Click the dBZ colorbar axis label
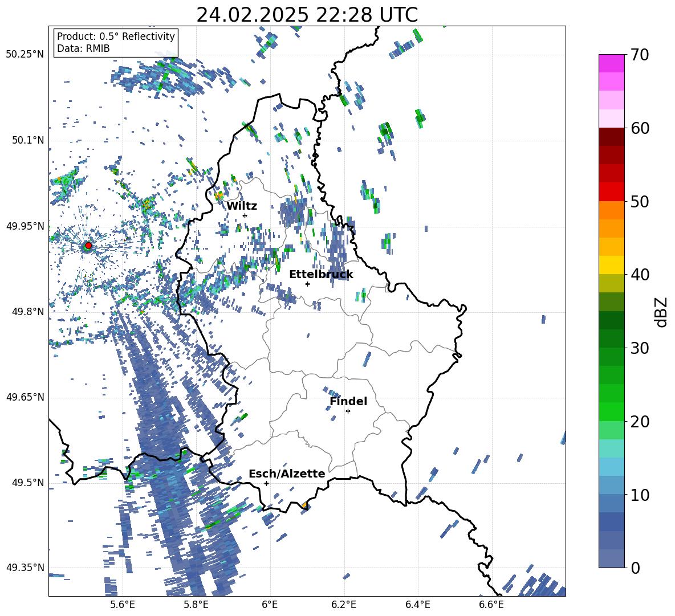Screen dimensions: 675x616 click(662, 312)
